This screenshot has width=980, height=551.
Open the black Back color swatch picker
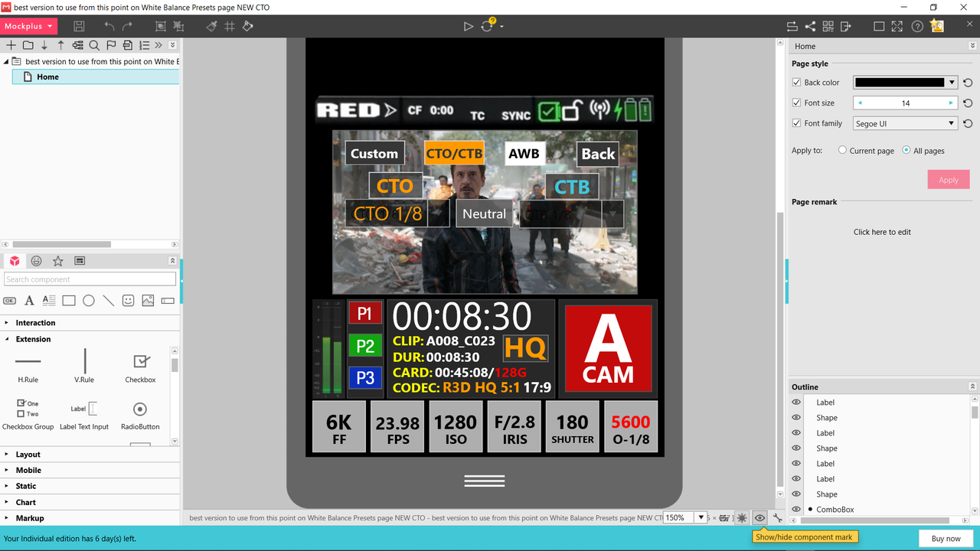906,83
